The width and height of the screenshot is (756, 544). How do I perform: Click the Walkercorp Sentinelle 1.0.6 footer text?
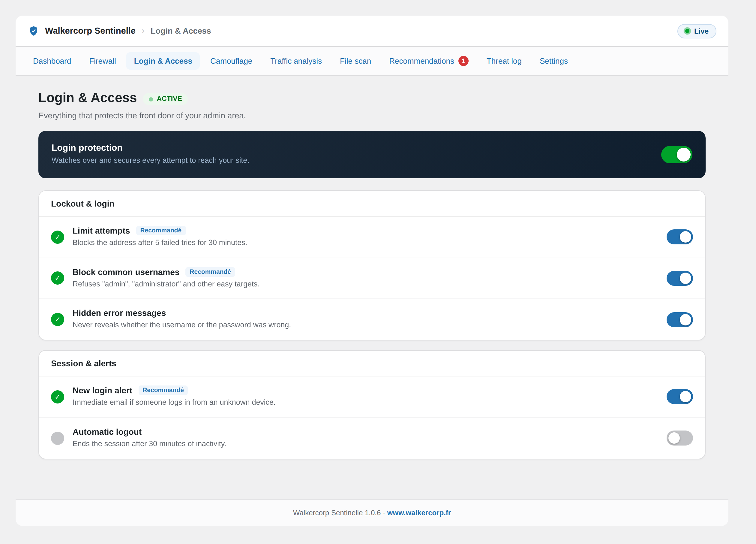point(337,513)
